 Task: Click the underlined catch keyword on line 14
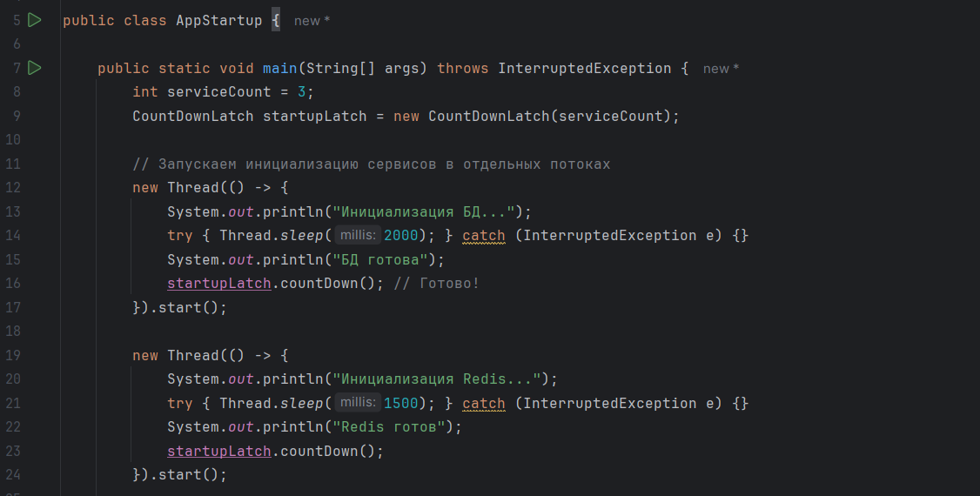(484, 236)
